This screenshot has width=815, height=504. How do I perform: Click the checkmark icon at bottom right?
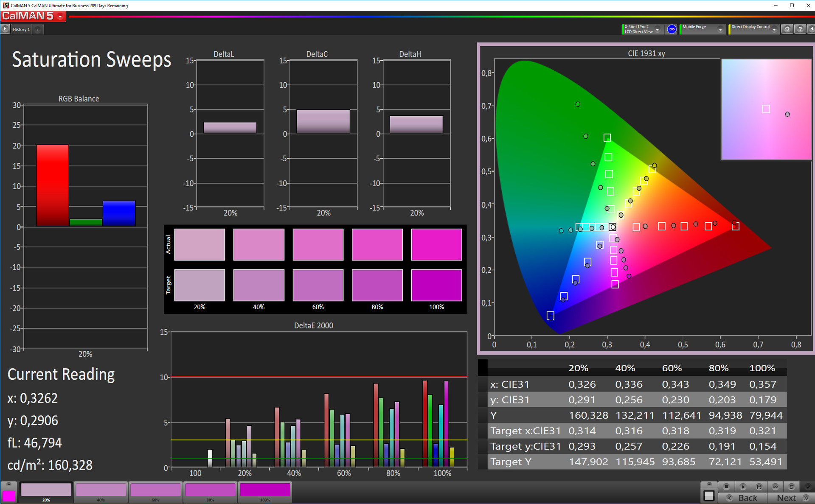pos(807,487)
